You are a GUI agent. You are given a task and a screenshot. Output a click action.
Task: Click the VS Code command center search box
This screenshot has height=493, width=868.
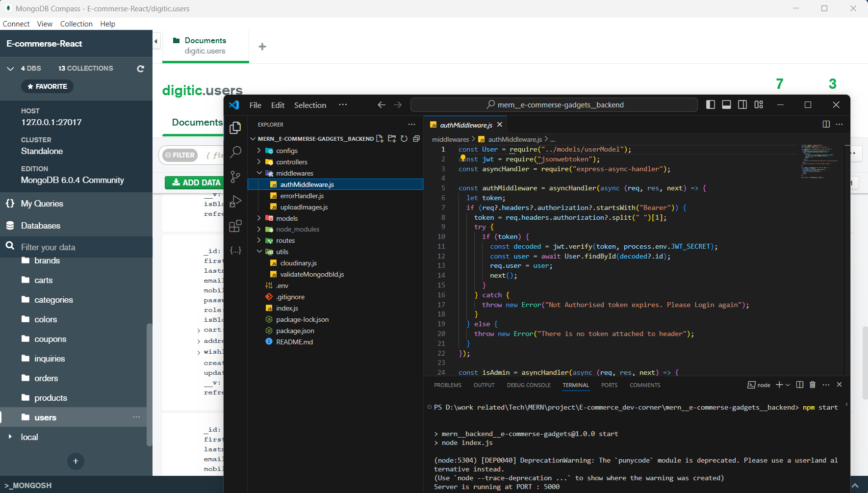[554, 104]
